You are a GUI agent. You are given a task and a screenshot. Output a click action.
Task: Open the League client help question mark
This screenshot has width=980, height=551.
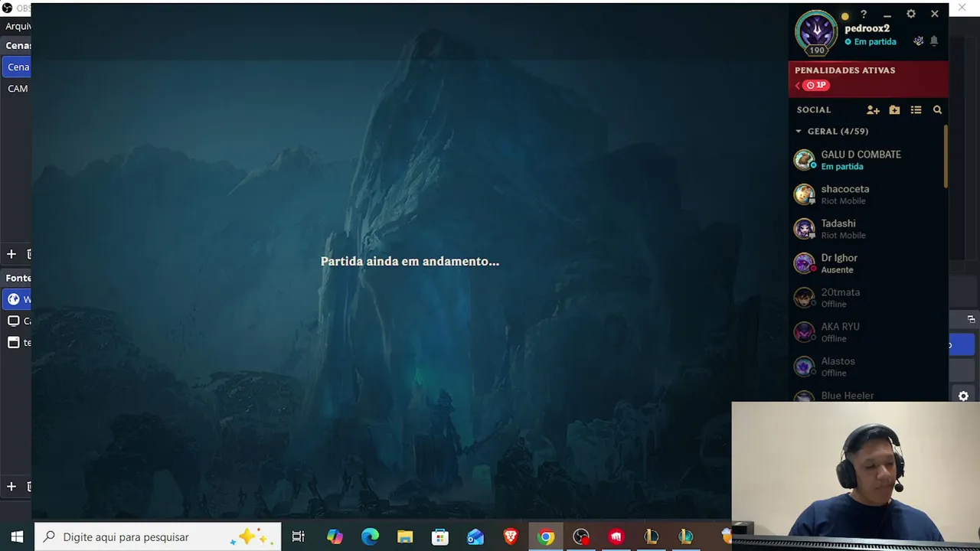(x=864, y=14)
